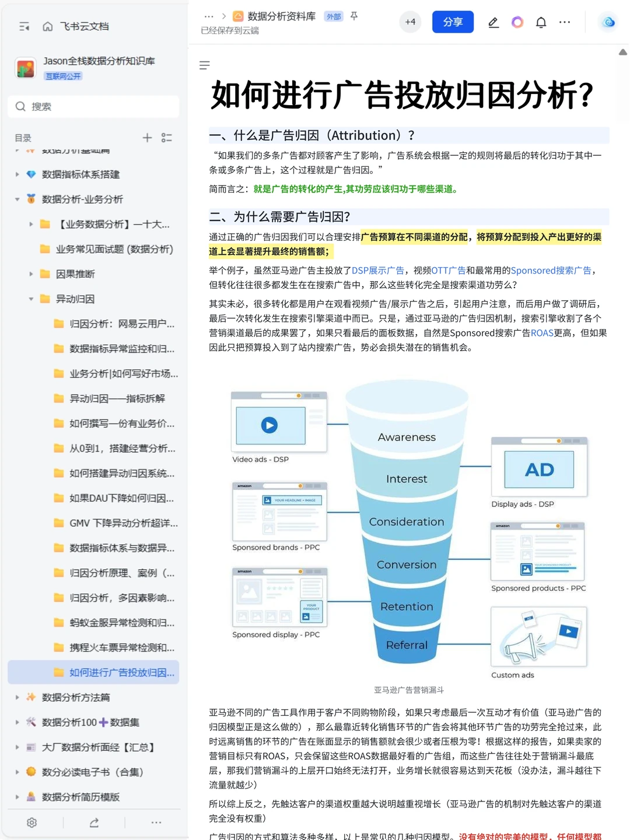630x840 pixels.
Task: Select the colorful gradient circle icon beside edit
Action: (517, 22)
